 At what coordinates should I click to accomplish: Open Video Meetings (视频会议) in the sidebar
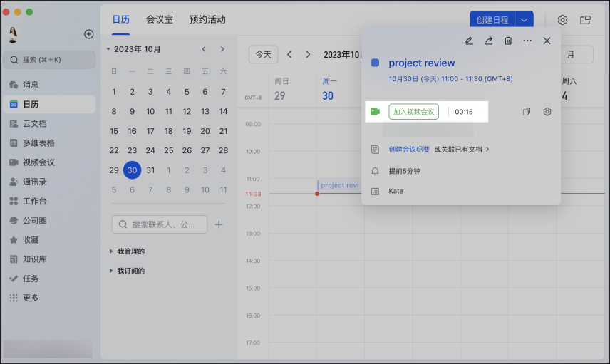38,162
